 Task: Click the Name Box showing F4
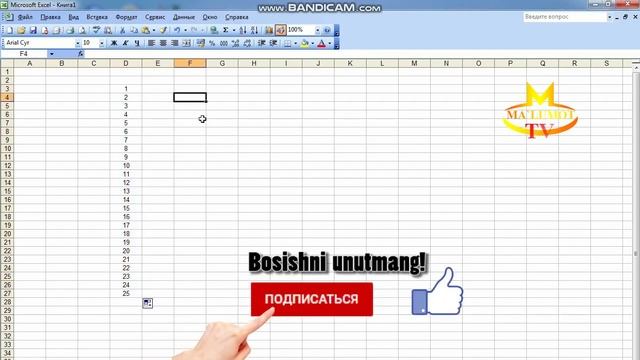click(24, 54)
